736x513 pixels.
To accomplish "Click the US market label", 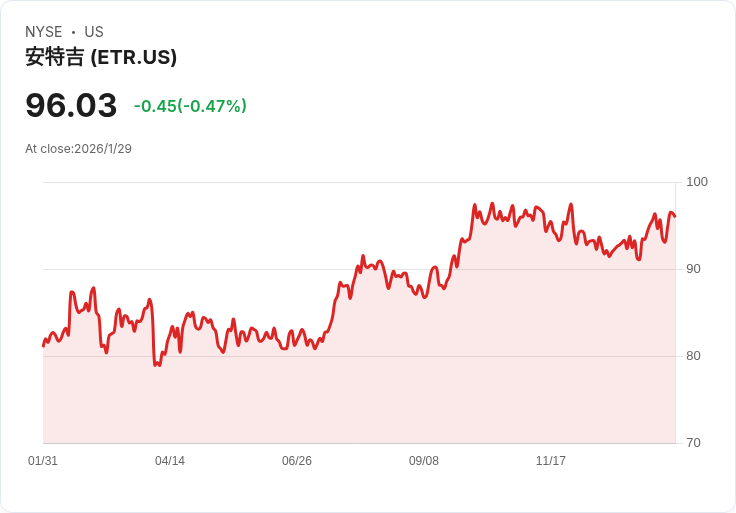I will (94, 32).
